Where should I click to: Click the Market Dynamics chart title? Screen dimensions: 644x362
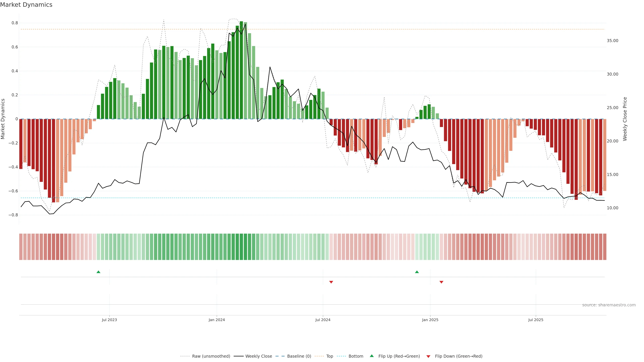[x=26, y=5]
